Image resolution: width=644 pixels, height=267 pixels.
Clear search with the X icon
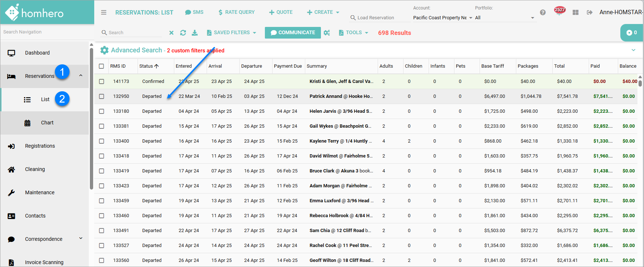tap(171, 33)
